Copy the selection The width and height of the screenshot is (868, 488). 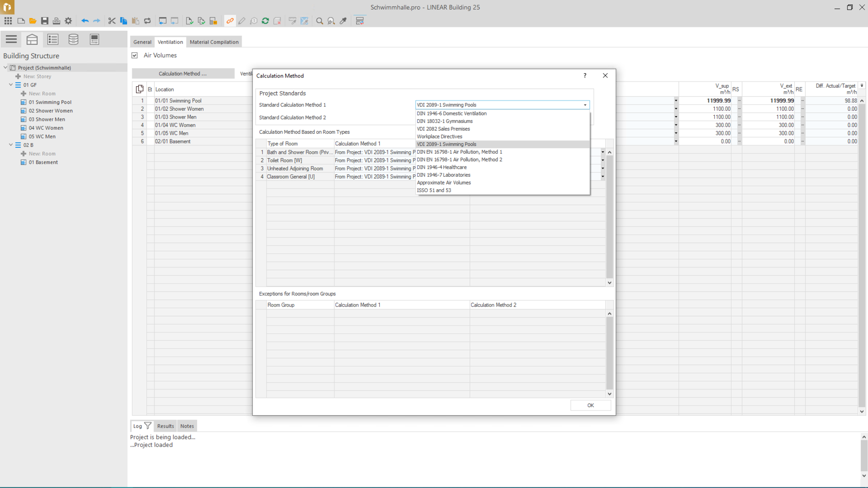[x=124, y=21]
